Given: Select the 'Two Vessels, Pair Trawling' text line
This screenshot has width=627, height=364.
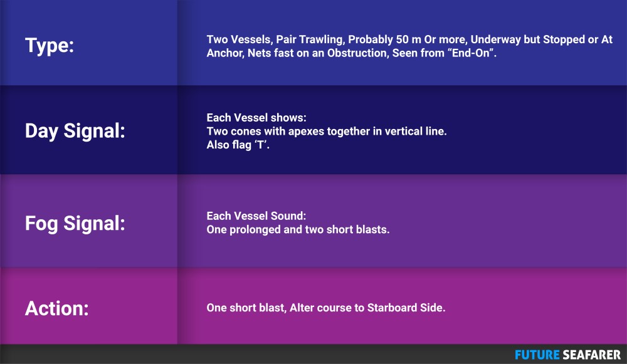Looking at the screenshot, I should pyautogui.click(x=409, y=39).
